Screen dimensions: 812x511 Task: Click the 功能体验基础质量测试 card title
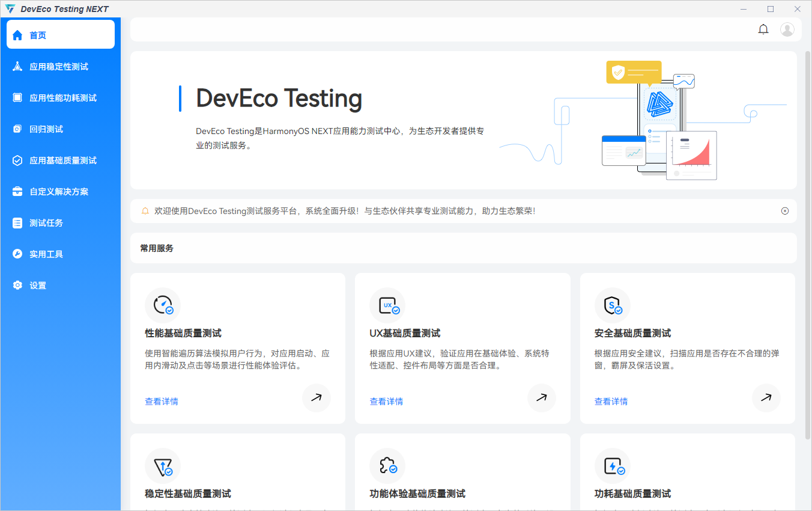(417, 494)
